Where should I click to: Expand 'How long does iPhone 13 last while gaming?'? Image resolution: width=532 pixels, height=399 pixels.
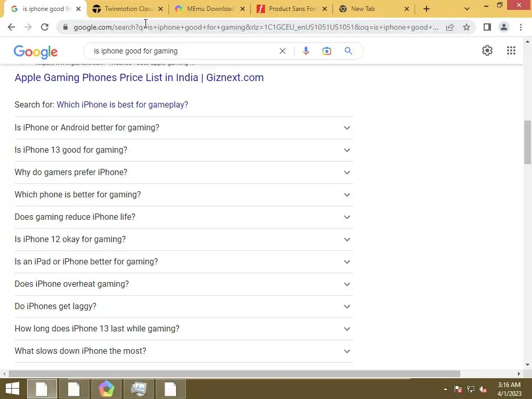coord(183,329)
